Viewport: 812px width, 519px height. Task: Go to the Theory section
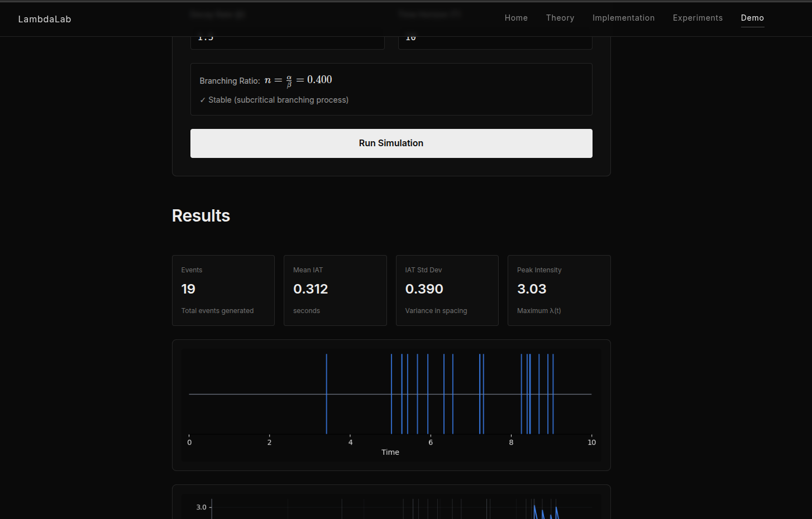[x=560, y=18]
